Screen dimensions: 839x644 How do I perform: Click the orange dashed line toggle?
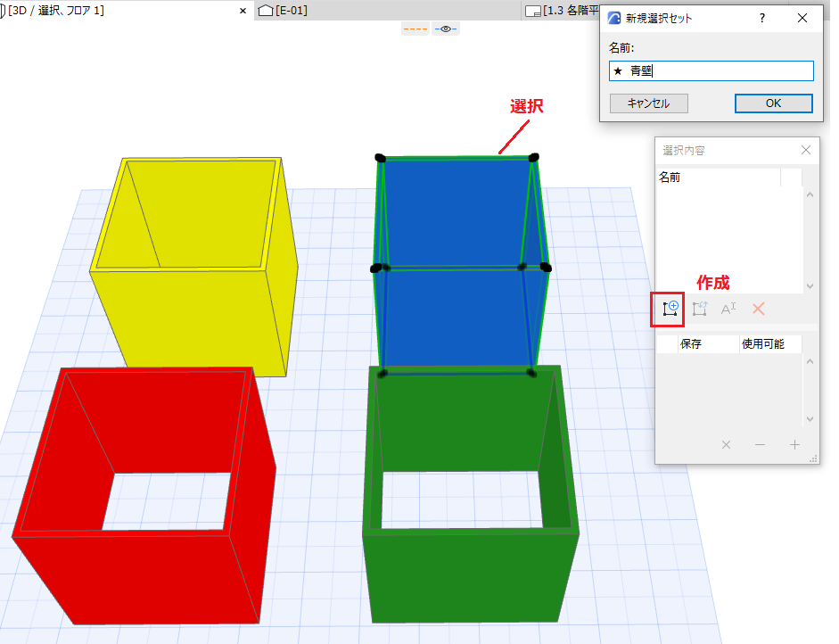[415, 29]
